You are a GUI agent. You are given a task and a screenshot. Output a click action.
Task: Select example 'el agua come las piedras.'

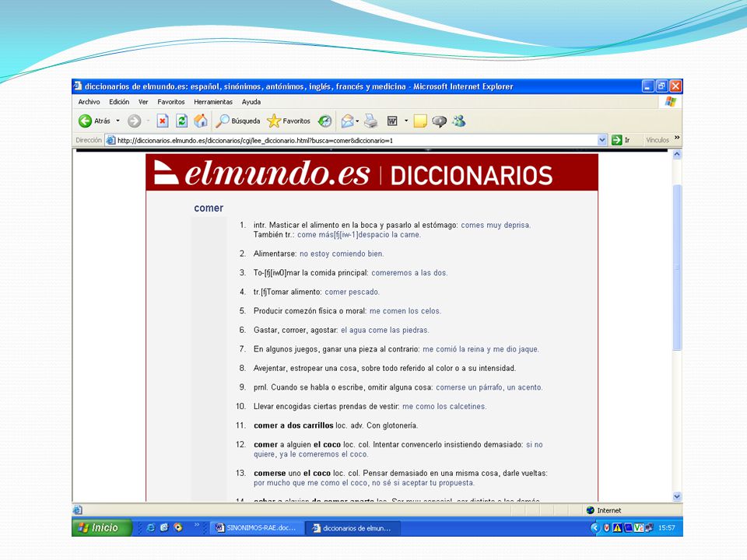(x=385, y=330)
